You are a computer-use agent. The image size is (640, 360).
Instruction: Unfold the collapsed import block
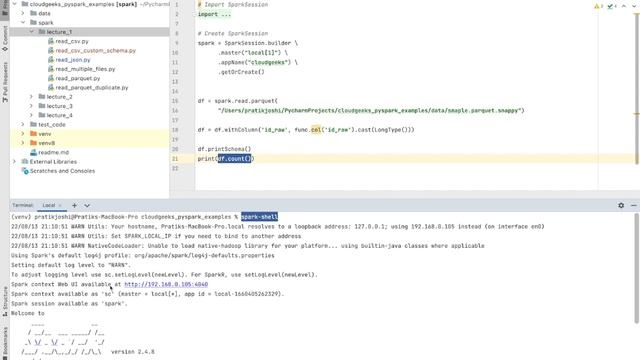click(214, 14)
